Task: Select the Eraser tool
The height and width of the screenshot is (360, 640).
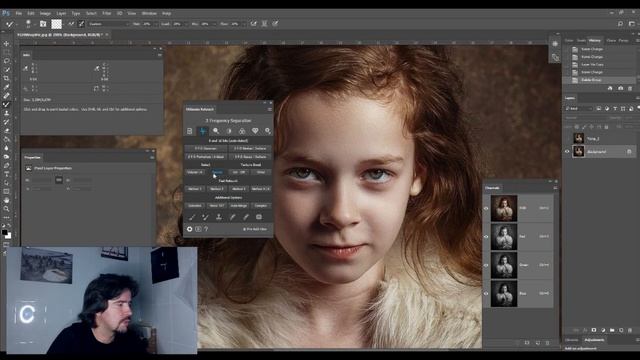Action: [6, 131]
